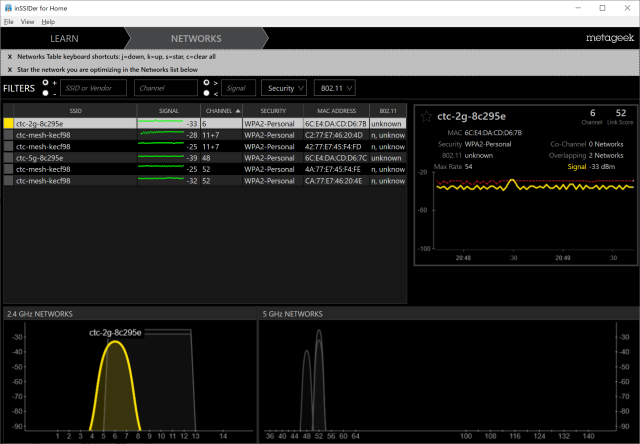640x444 pixels.
Task: Click MAC address 6C:E4:DA:CD:D6:7C cell
Action: point(336,158)
